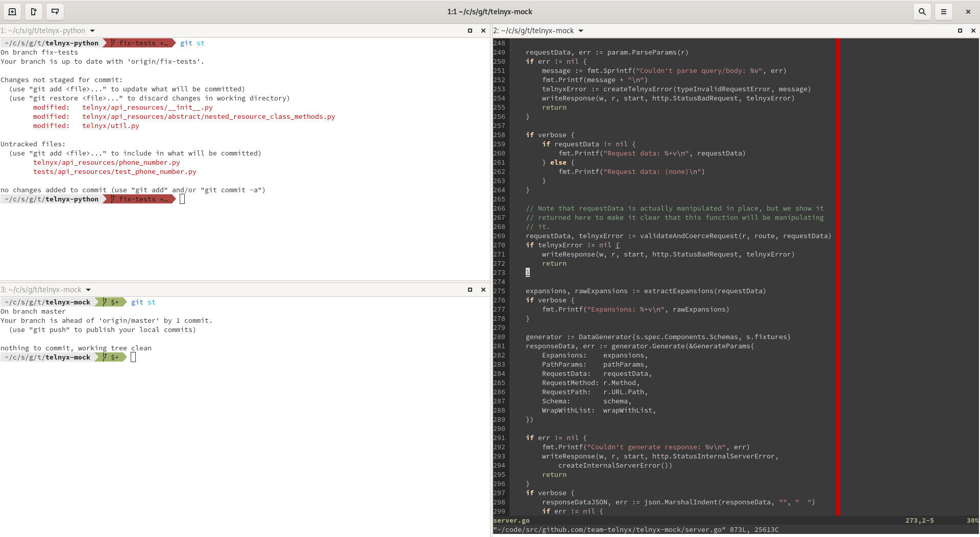The width and height of the screenshot is (980, 537).
Task: Click nested_resource_class_methods.py path
Action: click(x=208, y=116)
